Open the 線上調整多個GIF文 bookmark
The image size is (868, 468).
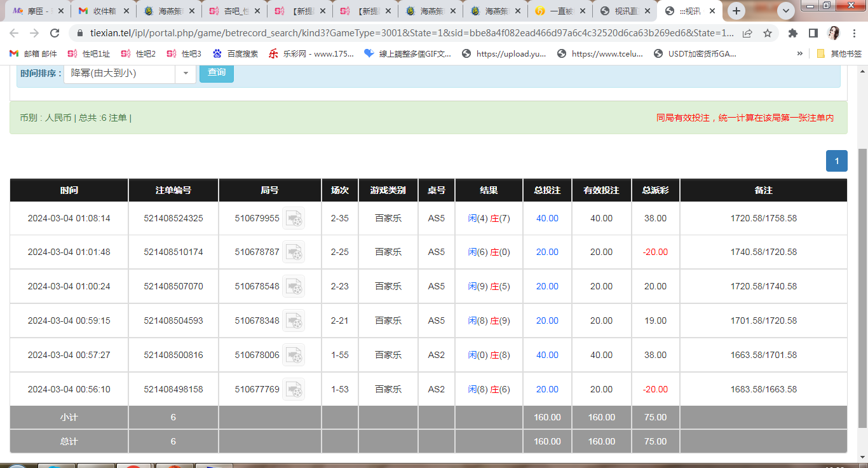pos(408,54)
